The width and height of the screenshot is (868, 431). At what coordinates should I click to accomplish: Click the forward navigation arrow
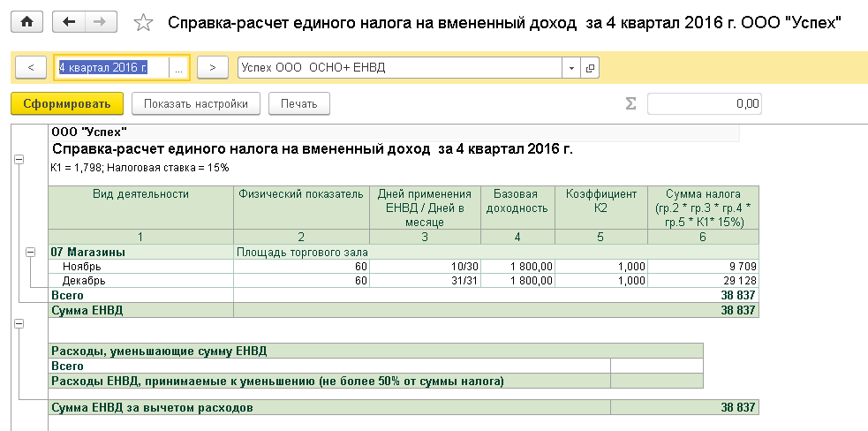point(101,22)
